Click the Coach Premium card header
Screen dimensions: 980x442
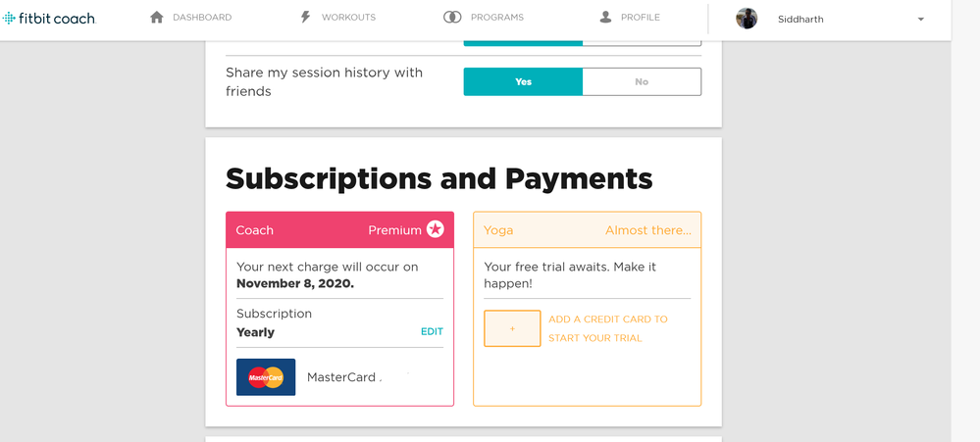click(339, 230)
